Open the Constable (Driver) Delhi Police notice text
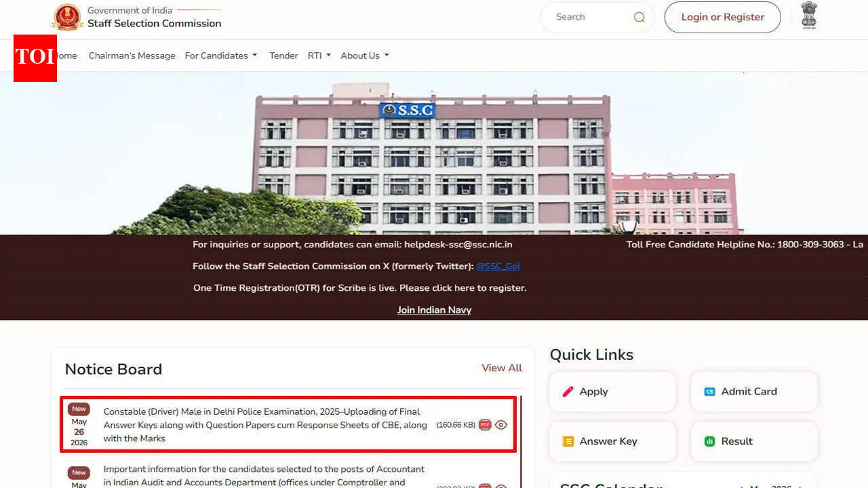Image resolution: width=868 pixels, height=488 pixels. click(265, 425)
